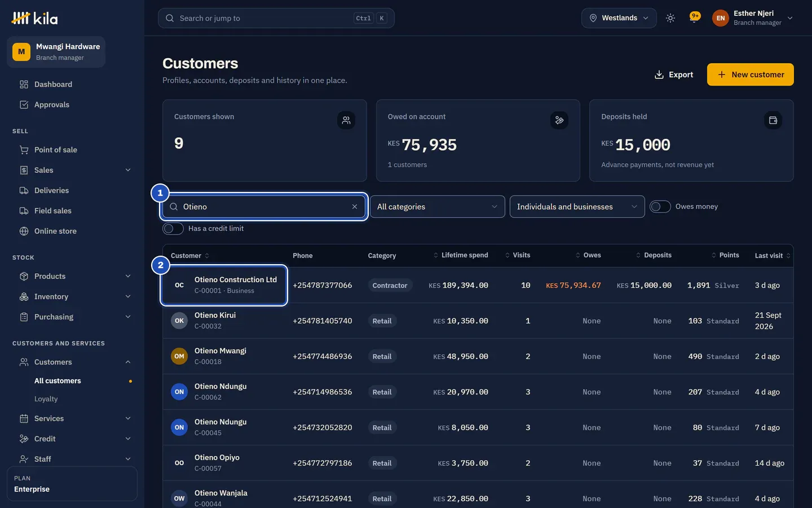Click the Deposits held wallet icon
The image size is (812, 508).
pyautogui.click(x=773, y=120)
